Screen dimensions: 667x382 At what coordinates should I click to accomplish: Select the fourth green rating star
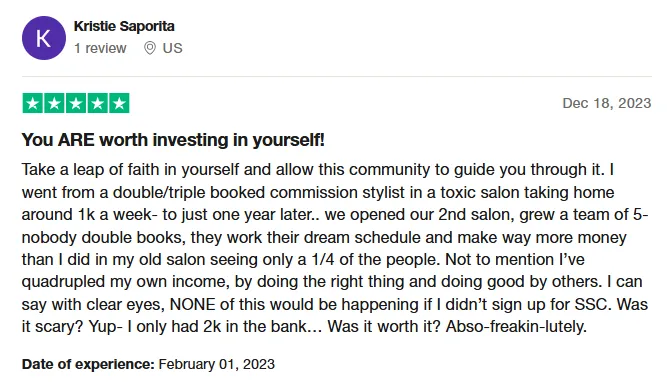97,103
